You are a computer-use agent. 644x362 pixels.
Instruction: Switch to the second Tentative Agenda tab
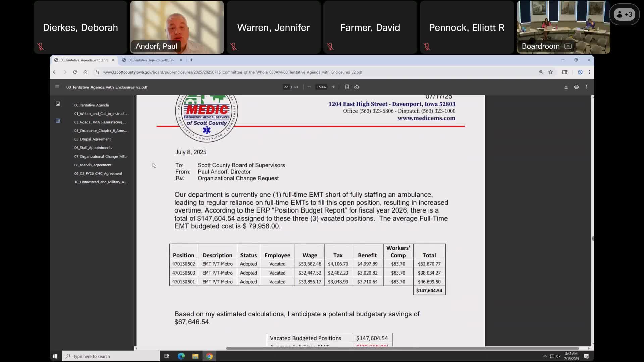(152, 60)
